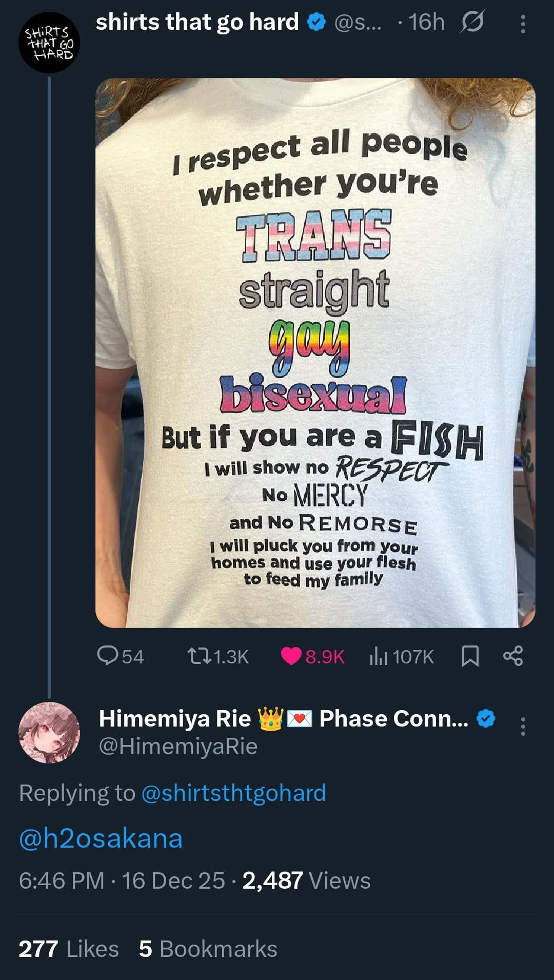View the 5 Bookmarks count

tap(208, 949)
